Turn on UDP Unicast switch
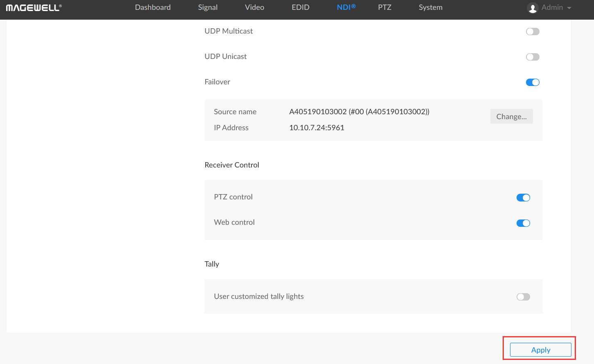The width and height of the screenshot is (594, 364). pos(533,57)
